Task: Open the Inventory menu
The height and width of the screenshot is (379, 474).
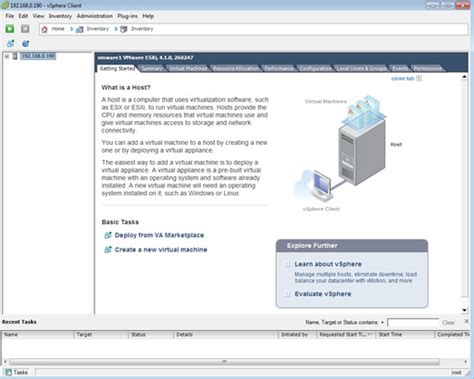Action: pyautogui.click(x=60, y=16)
